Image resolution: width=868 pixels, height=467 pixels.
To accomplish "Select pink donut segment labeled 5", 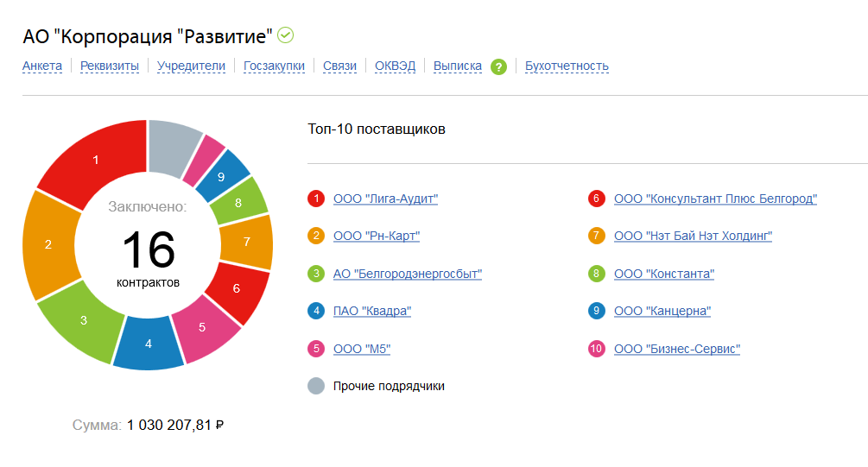I will (x=202, y=327).
